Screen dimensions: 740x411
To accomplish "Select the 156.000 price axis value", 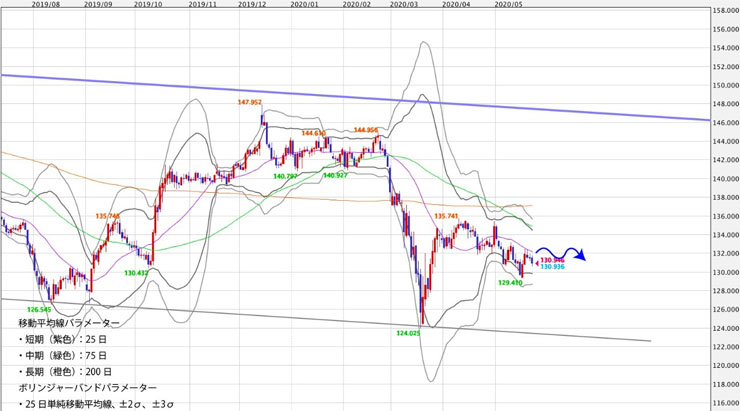I will coord(726,29).
